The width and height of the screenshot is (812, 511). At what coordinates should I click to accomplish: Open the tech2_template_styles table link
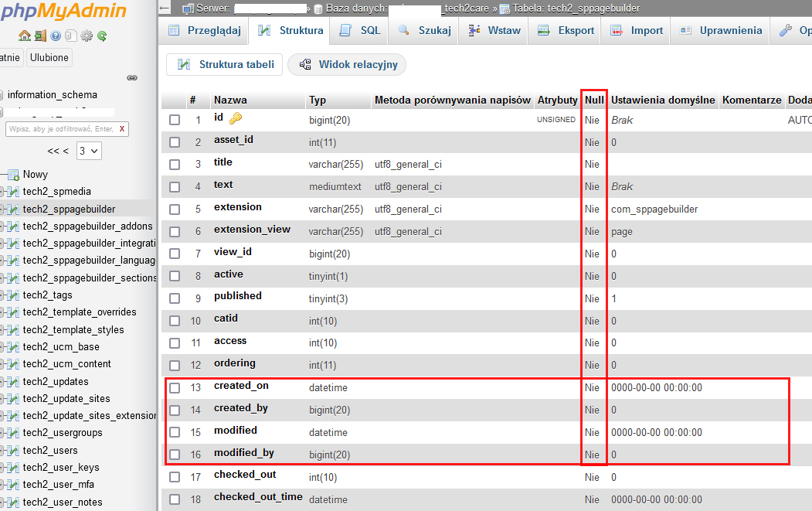coord(73,329)
